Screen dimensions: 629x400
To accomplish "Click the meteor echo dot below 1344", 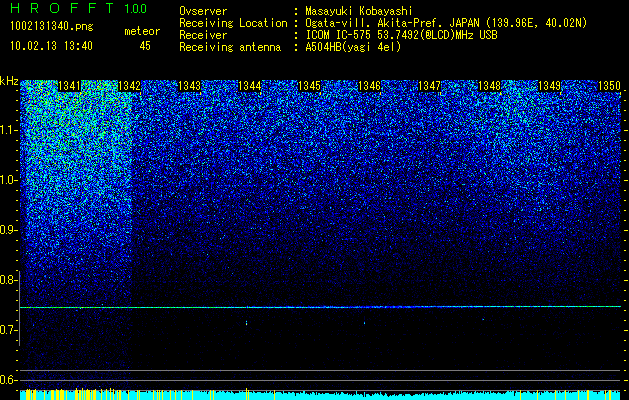I will (246, 323).
